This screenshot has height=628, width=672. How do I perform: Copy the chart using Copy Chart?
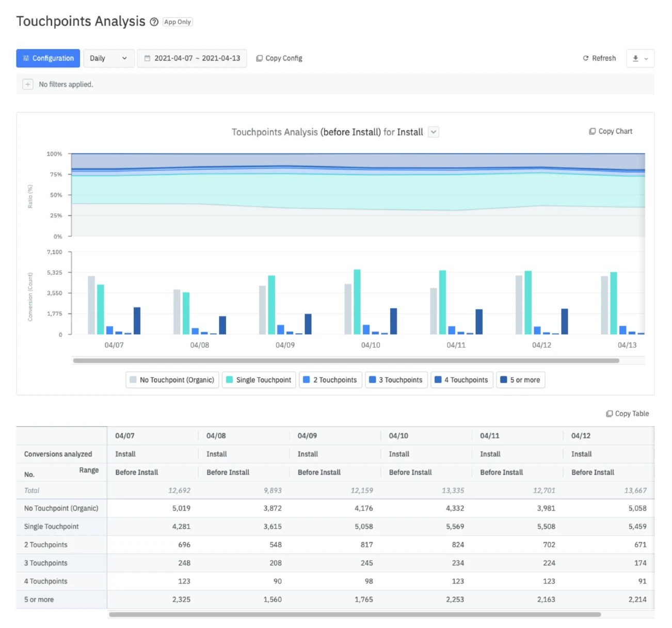pos(611,131)
